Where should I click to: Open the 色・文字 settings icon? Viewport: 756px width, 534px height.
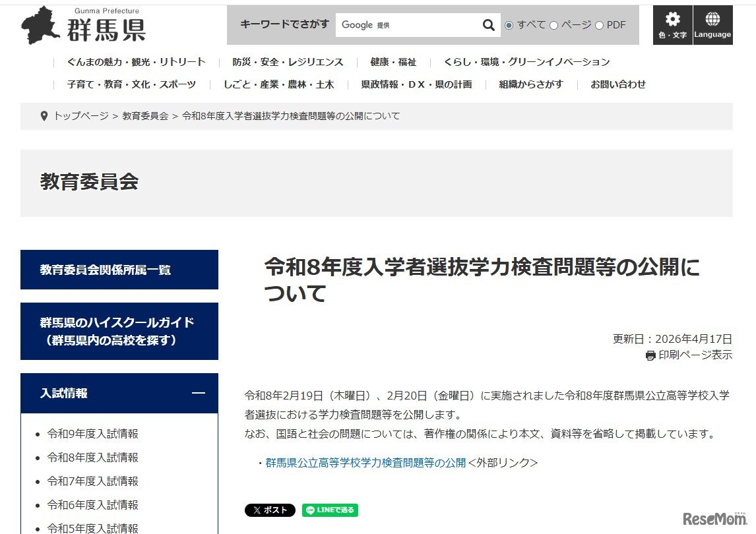672,24
